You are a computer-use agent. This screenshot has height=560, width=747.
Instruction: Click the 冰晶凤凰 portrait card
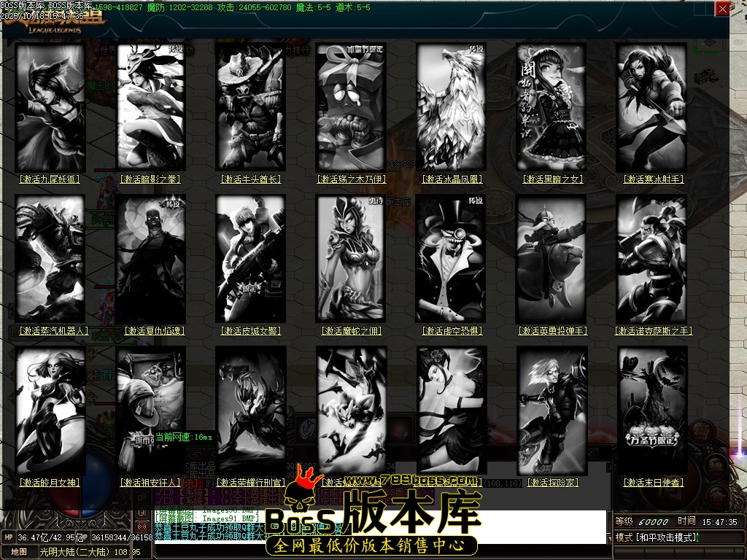[452, 106]
